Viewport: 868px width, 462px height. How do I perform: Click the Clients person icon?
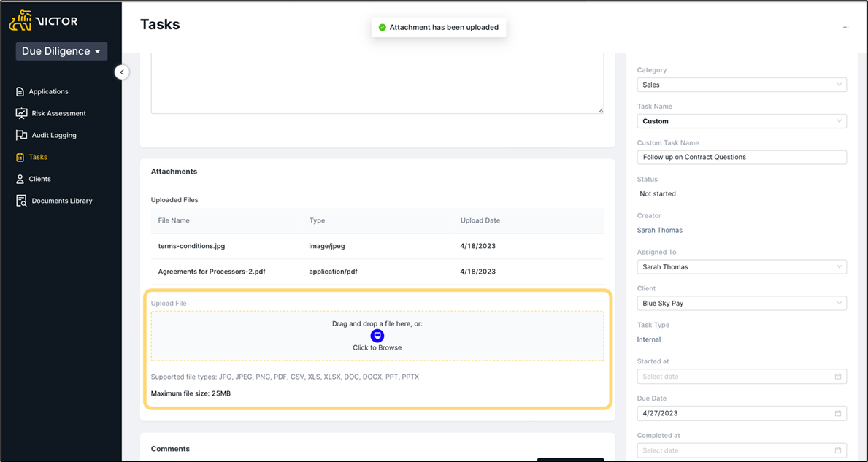[20, 180]
